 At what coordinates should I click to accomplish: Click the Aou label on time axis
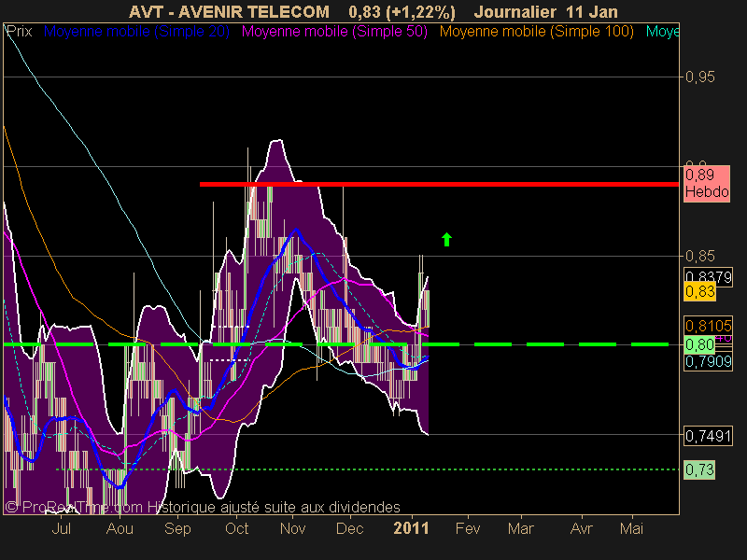click(120, 528)
